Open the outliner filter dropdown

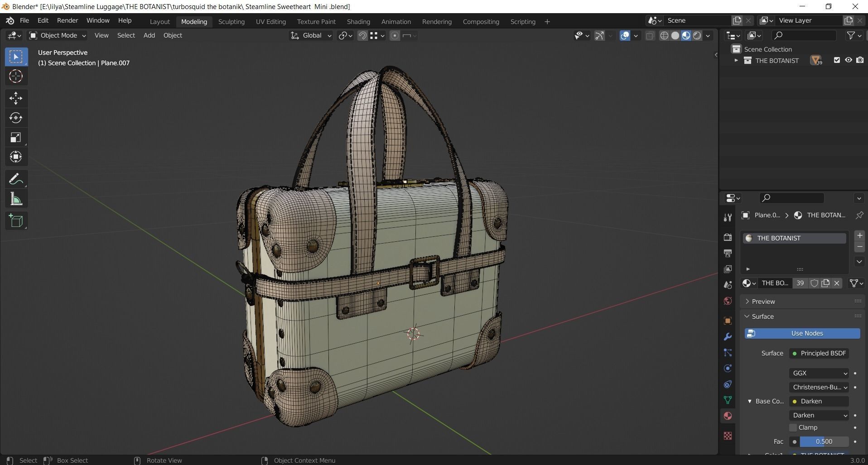(x=854, y=35)
